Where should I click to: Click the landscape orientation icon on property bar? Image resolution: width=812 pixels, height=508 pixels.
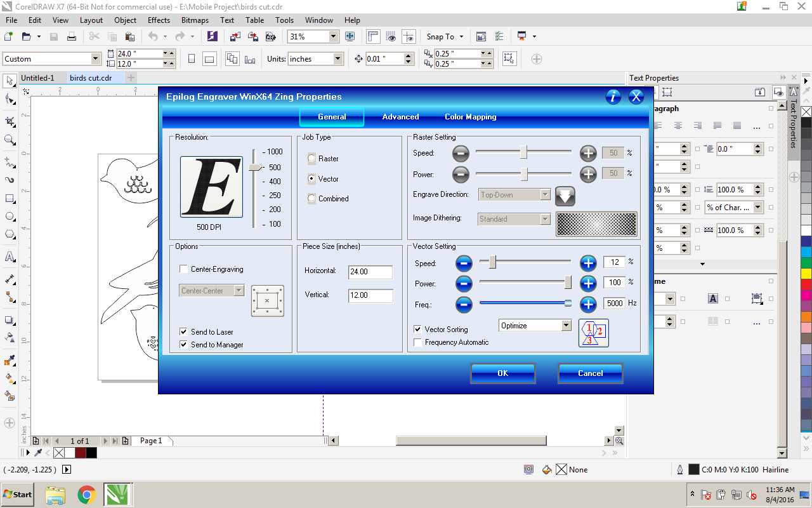(x=209, y=59)
